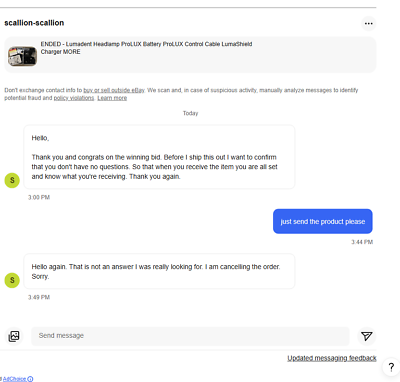Expand 'MORE' in the listing title
This screenshot has width=400, height=382.
(x=72, y=52)
